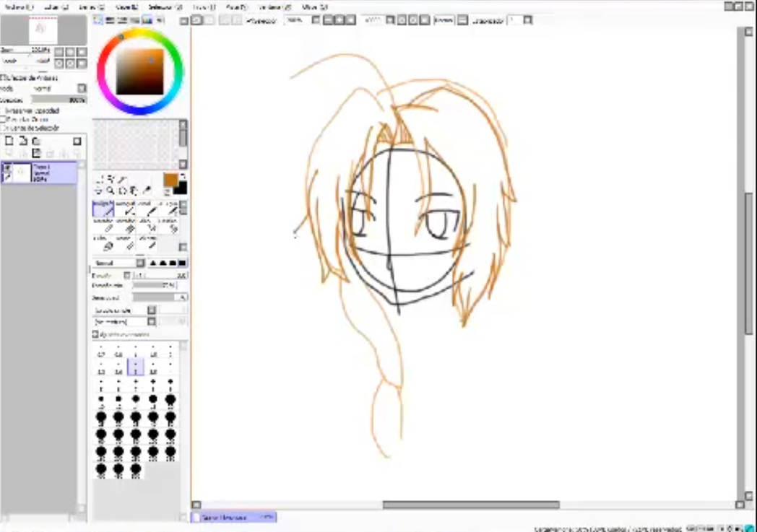This screenshot has height=532, width=757.
Task: Select the highlighted pencil brush tool
Action: click(x=103, y=209)
